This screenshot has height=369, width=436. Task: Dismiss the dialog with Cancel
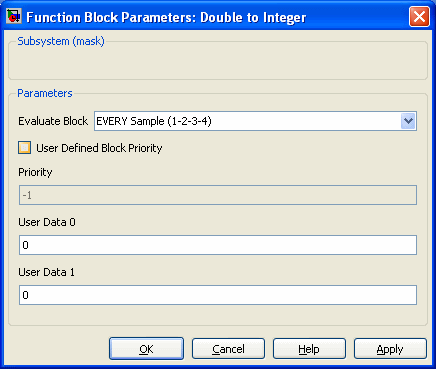[x=228, y=349]
